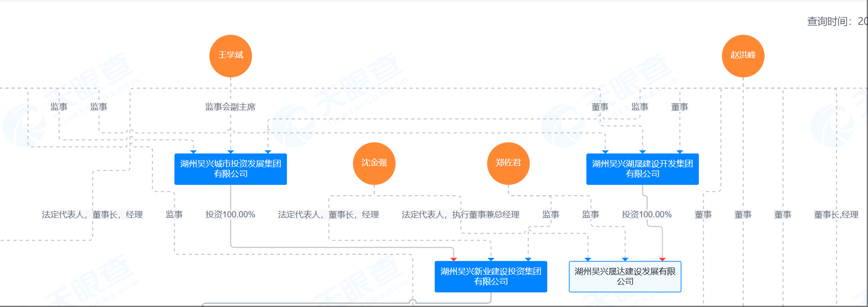Click the 王学斌 person node
The width and height of the screenshot is (868, 307).
point(231,56)
